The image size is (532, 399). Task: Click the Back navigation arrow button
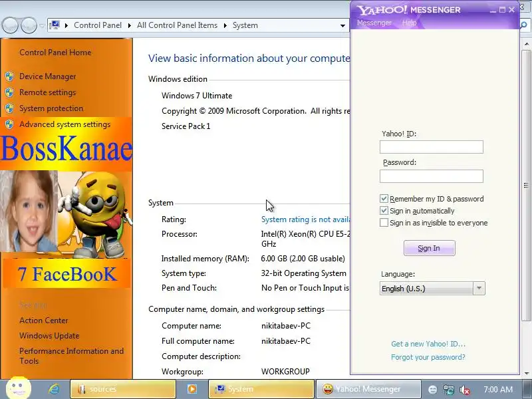click(10, 25)
